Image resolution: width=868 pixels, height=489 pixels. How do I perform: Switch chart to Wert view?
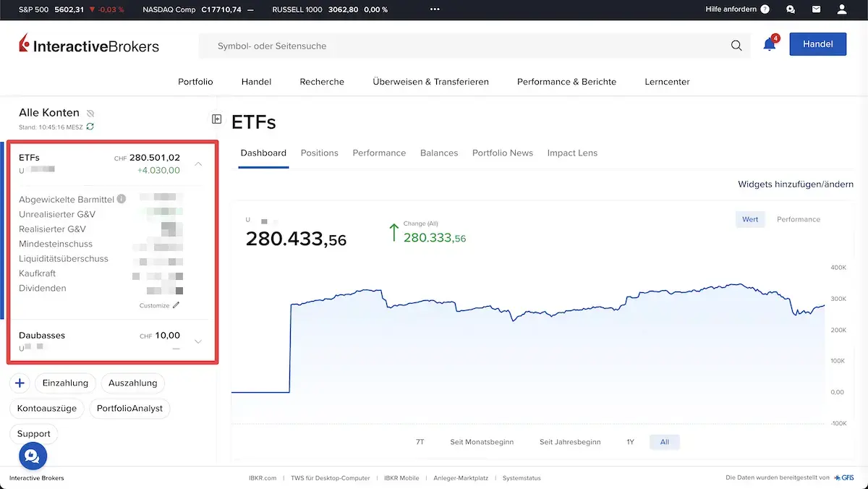(750, 219)
